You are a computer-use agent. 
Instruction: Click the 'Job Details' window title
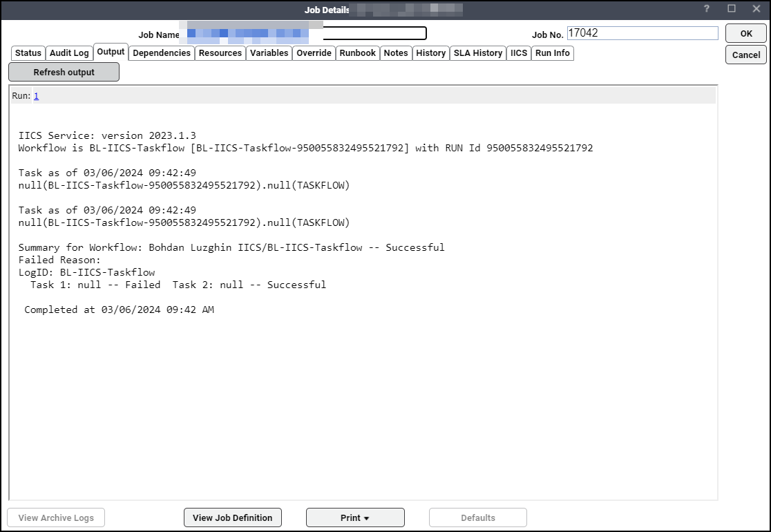327,10
